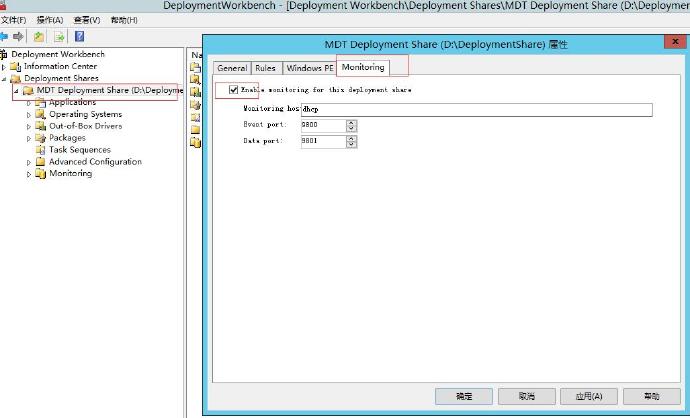690x418 pixels.
Task: Open the 查看(V) menu
Action: click(x=87, y=20)
